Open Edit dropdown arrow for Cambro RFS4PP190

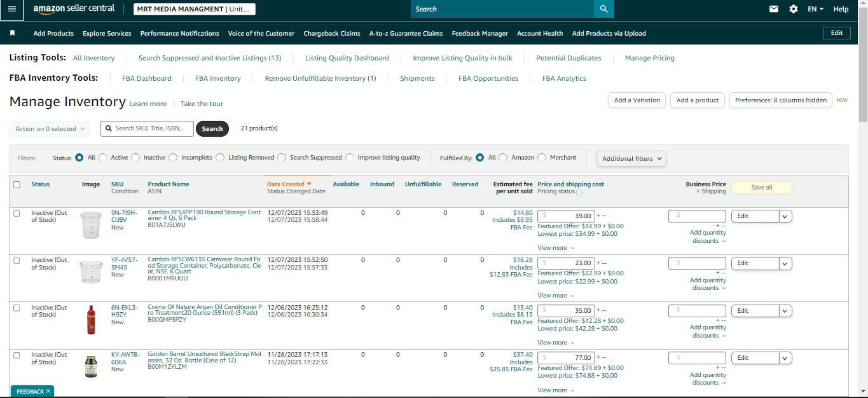pos(785,216)
